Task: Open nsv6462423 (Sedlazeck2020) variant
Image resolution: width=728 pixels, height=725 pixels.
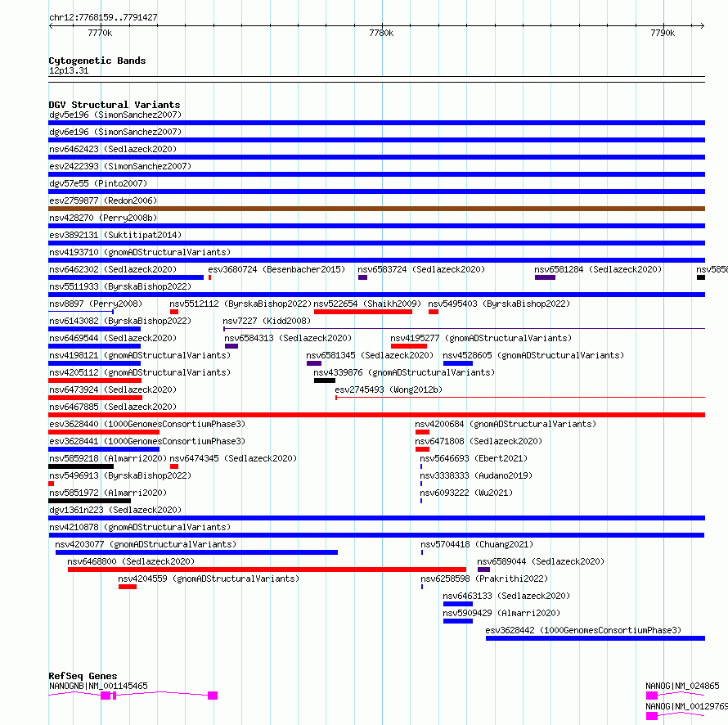Action: (x=113, y=149)
